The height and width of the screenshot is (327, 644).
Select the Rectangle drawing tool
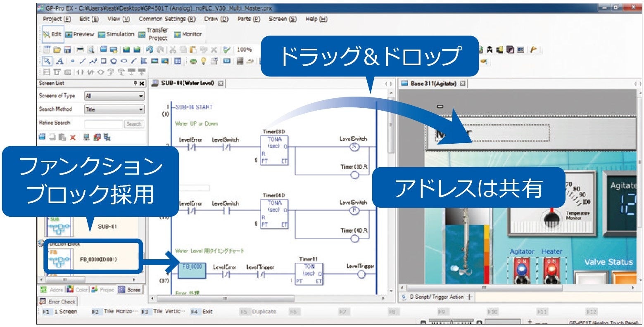pyautogui.click(x=103, y=61)
